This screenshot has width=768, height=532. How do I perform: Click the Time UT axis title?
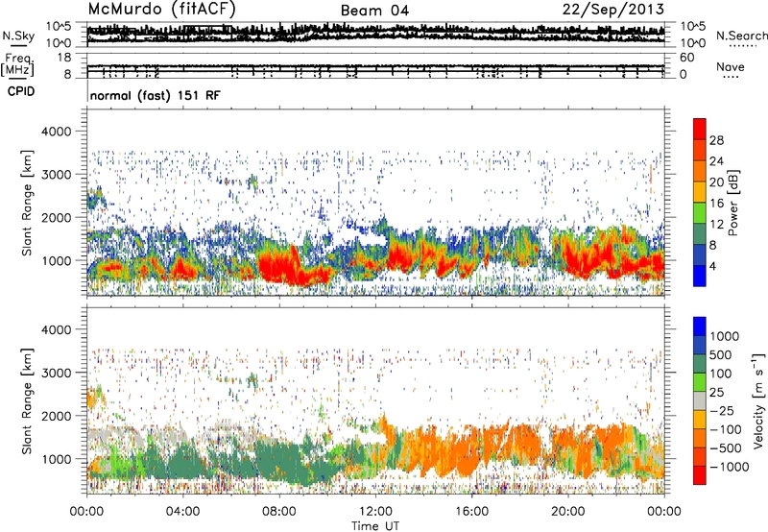[375, 526]
